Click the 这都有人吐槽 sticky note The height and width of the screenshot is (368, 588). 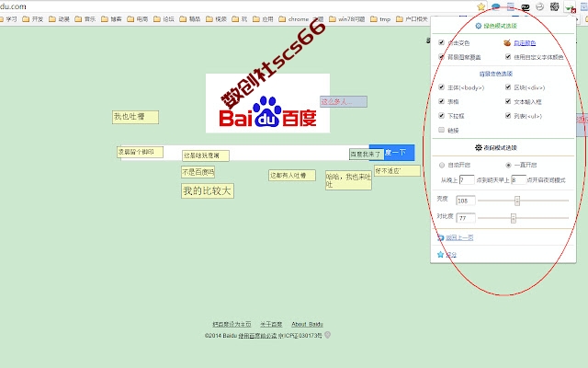292,176
